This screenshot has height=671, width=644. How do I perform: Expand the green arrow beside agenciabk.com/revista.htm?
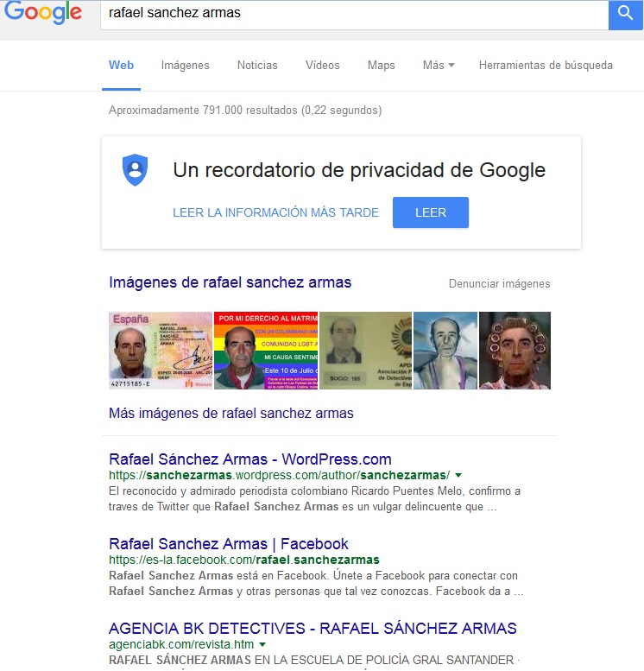tap(262, 644)
